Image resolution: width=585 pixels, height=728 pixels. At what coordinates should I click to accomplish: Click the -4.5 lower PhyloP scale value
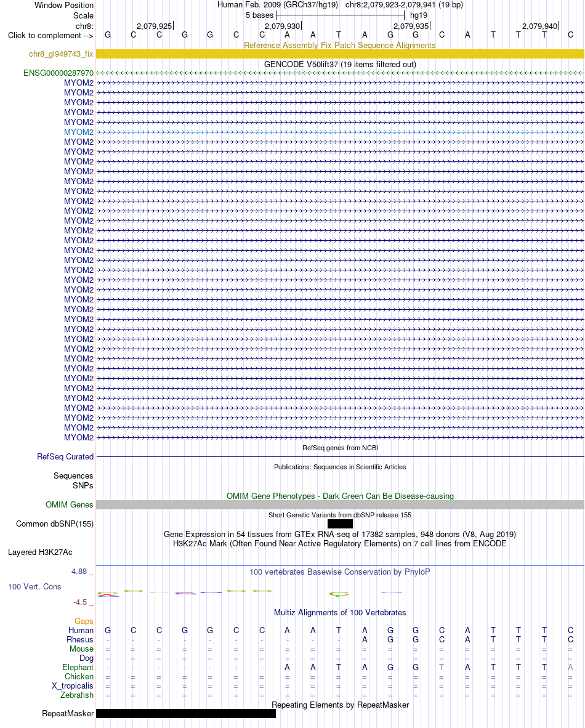coord(80,602)
